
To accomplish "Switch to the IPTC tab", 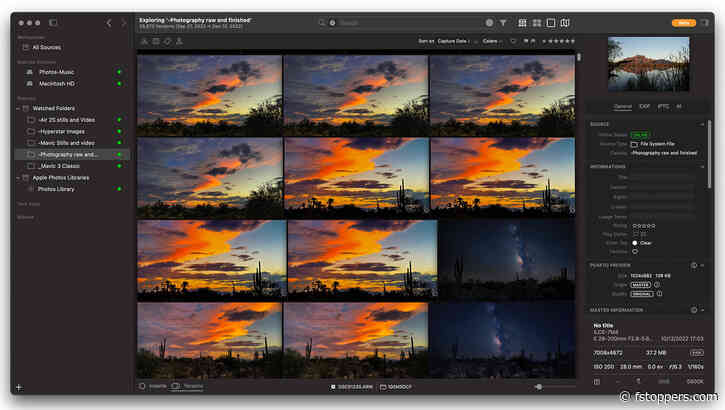I will pos(663,106).
